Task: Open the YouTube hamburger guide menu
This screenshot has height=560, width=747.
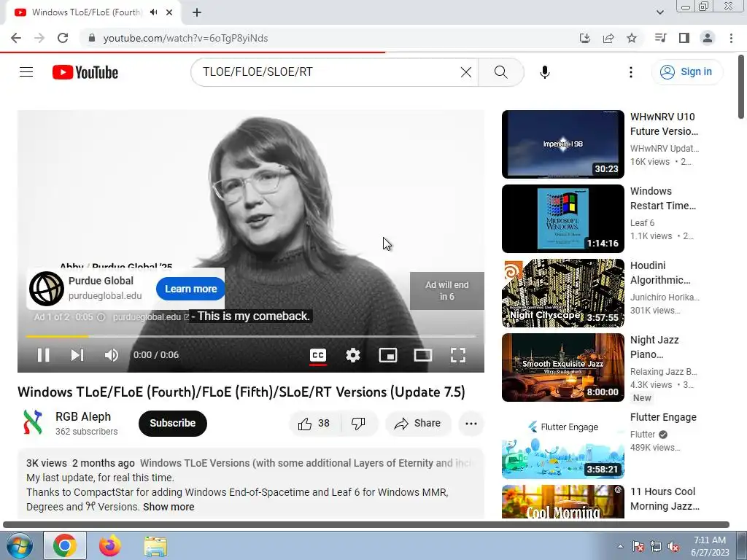Action: coord(26,72)
